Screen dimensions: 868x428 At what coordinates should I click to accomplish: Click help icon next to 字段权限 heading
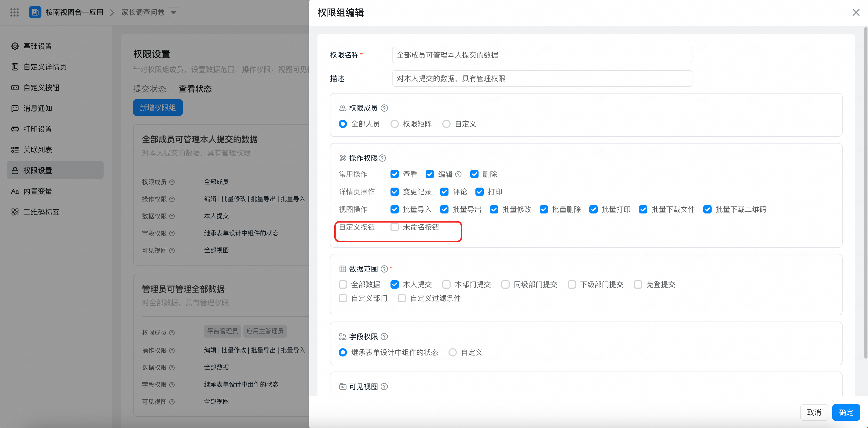[384, 337]
